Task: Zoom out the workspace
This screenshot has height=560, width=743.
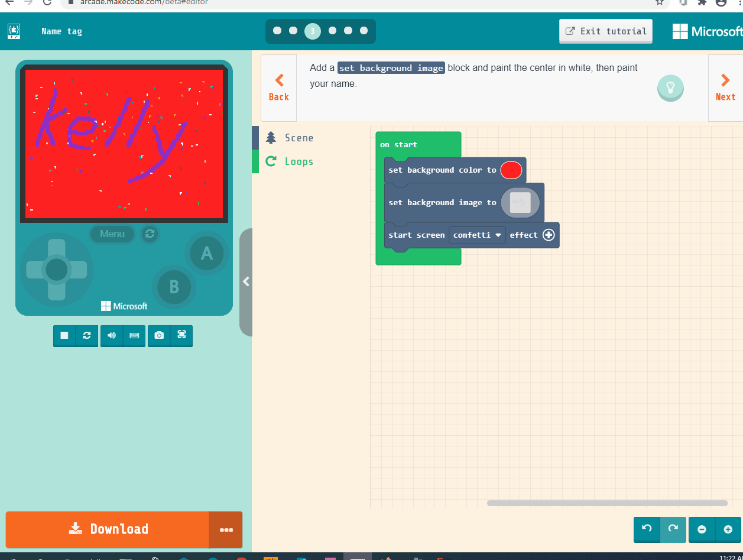Action: pos(702,529)
